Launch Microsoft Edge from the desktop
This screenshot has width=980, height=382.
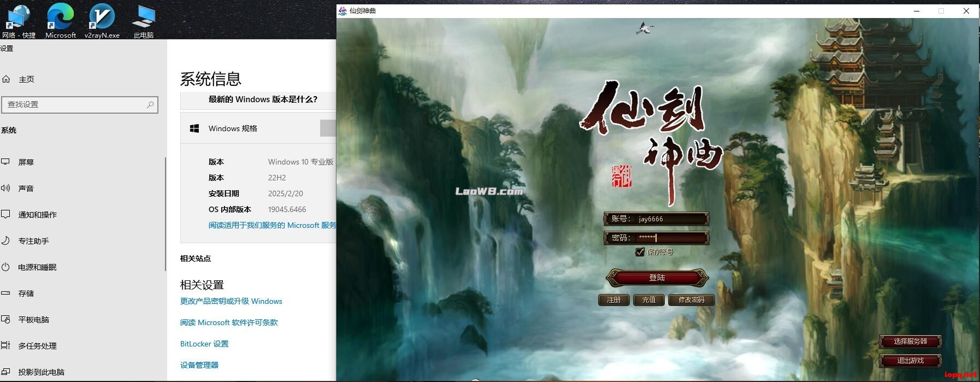[x=60, y=20]
